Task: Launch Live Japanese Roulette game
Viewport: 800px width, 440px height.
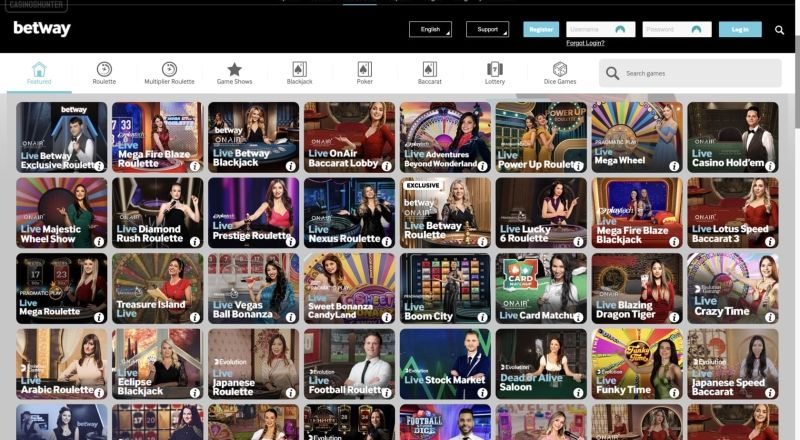Action: tap(254, 364)
